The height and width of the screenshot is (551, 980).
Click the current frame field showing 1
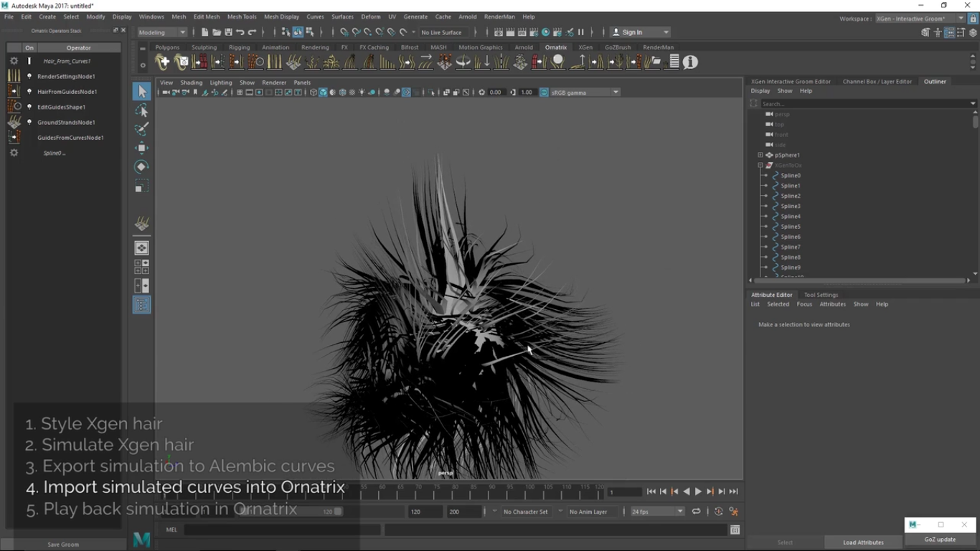coord(624,492)
